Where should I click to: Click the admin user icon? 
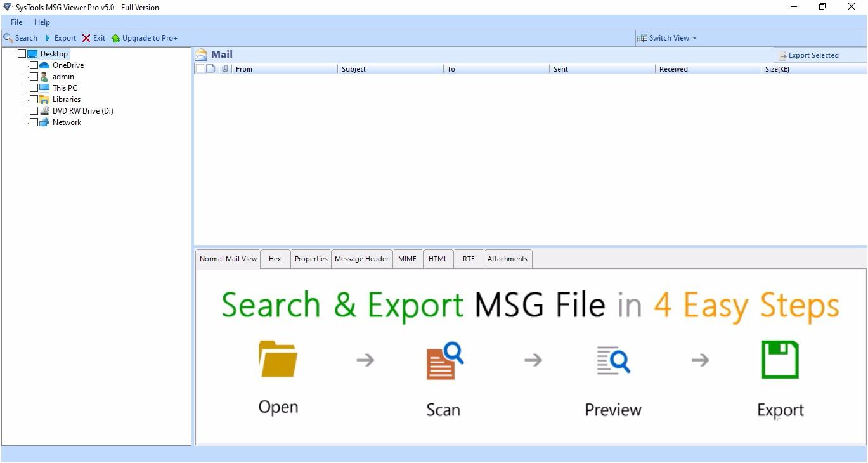[x=44, y=77]
